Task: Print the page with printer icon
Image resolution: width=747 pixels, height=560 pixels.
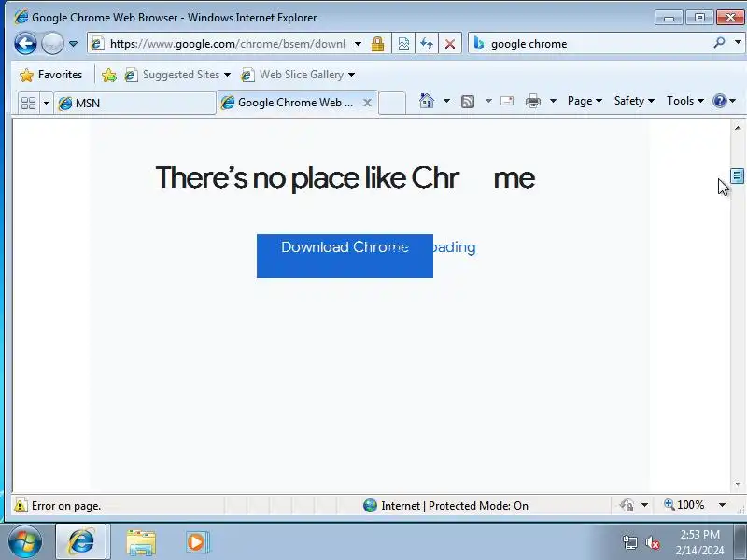Action: [532, 101]
